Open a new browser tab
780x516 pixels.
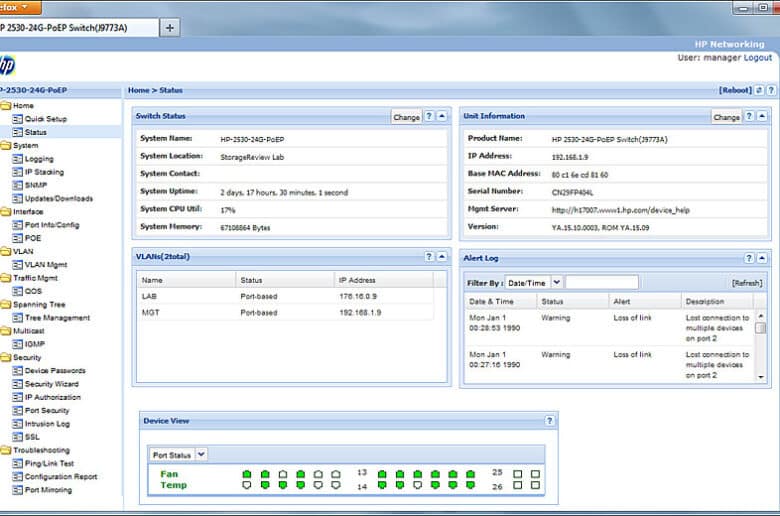170,28
